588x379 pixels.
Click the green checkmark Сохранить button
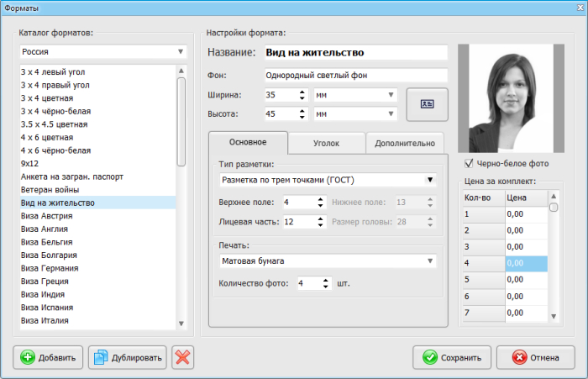click(452, 357)
